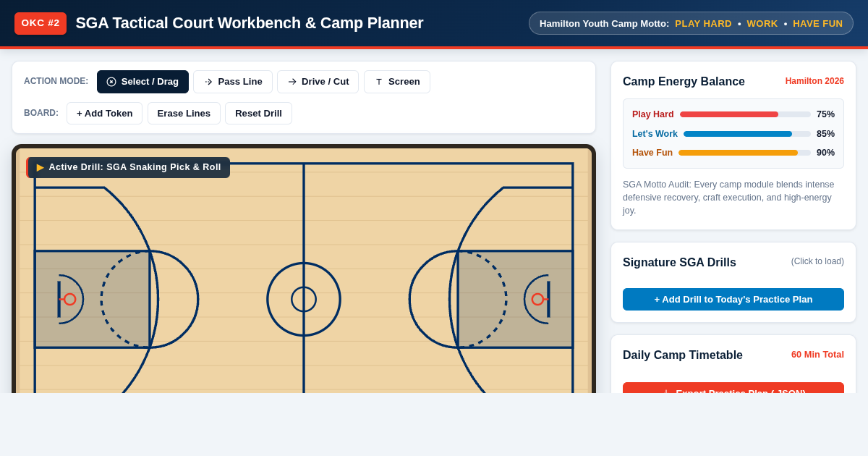The image size is (868, 456).
Task: Click the 75% Play Hard value
Action: click(825, 114)
